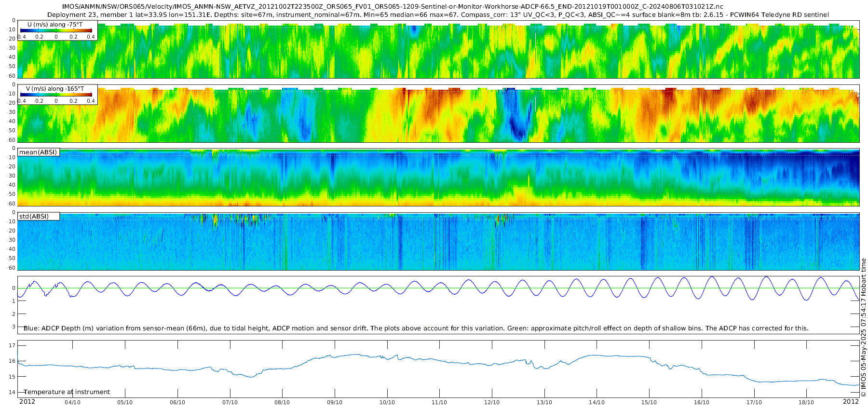Click the 18/10 date tick on time axis
868x410 pixels.
click(806, 402)
